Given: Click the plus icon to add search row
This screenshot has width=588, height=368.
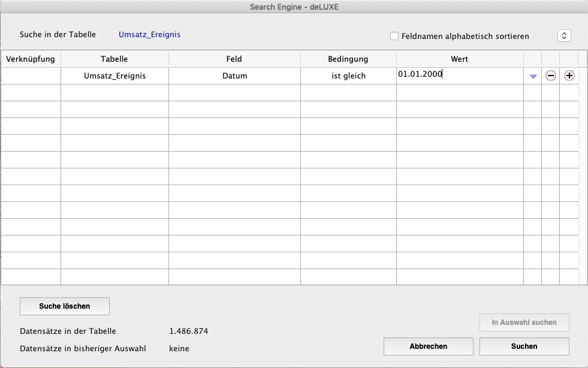Looking at the screenshot, I should pyautogui.click(x=569, y=76).
